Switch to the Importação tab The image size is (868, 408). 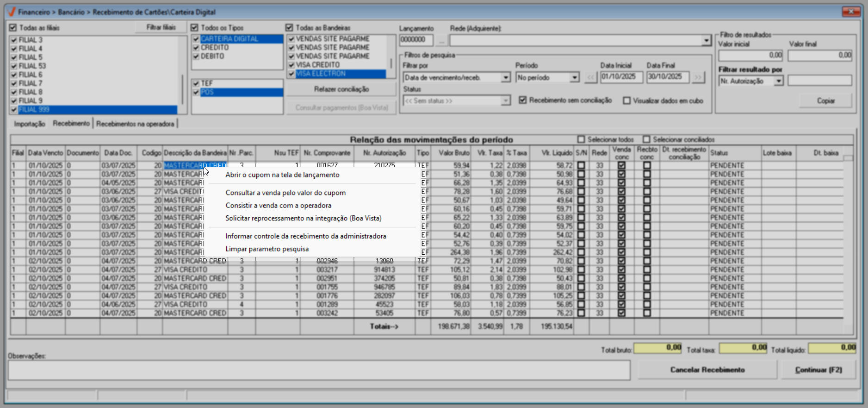30,124
